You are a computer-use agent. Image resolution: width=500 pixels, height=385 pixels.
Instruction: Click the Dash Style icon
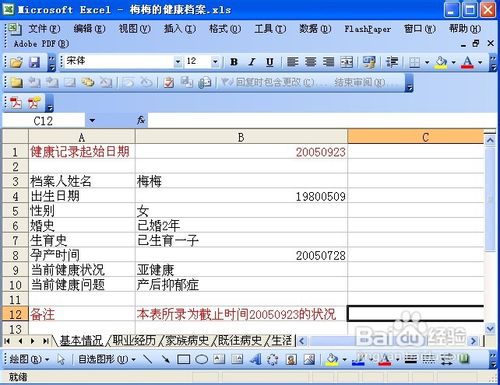coord(429,359)
